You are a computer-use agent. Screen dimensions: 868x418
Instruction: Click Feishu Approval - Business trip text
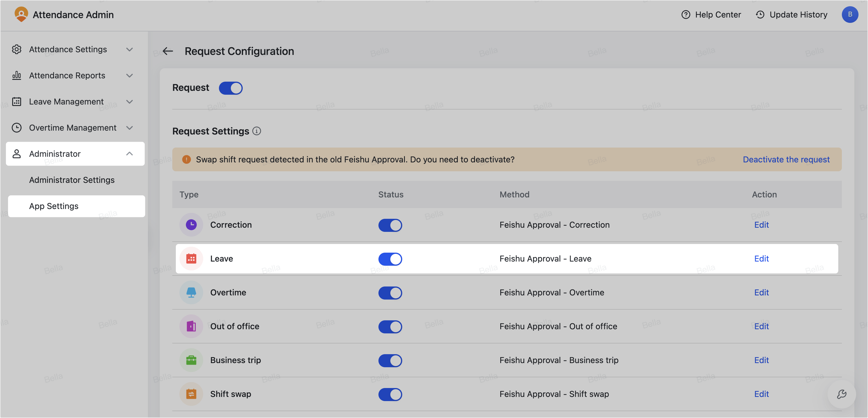pyautogui.click(x=558, y=360)
